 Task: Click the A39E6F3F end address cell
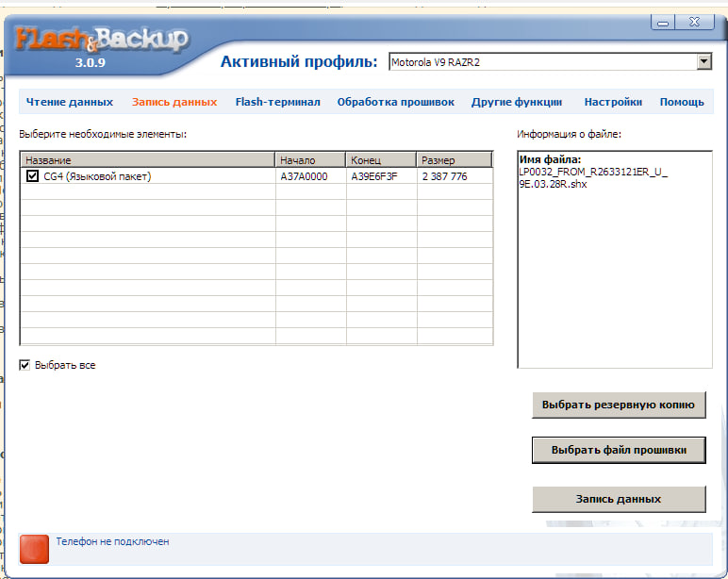(x=374, y=176)
